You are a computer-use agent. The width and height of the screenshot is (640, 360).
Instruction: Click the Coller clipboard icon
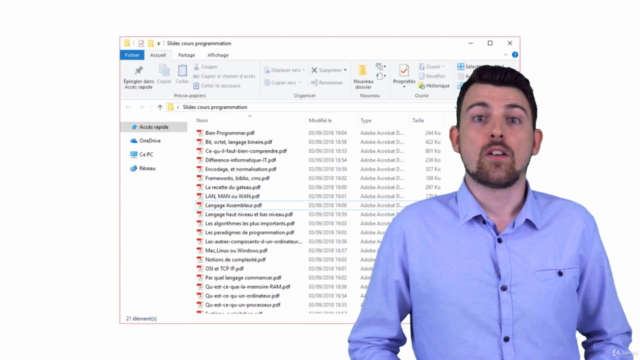click(182, 71)
